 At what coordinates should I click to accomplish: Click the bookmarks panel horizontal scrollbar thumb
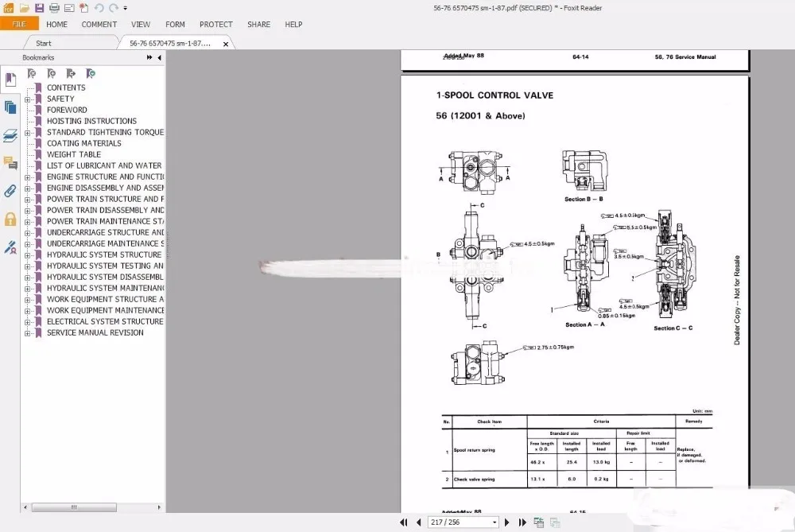click(x=74, y=507)
